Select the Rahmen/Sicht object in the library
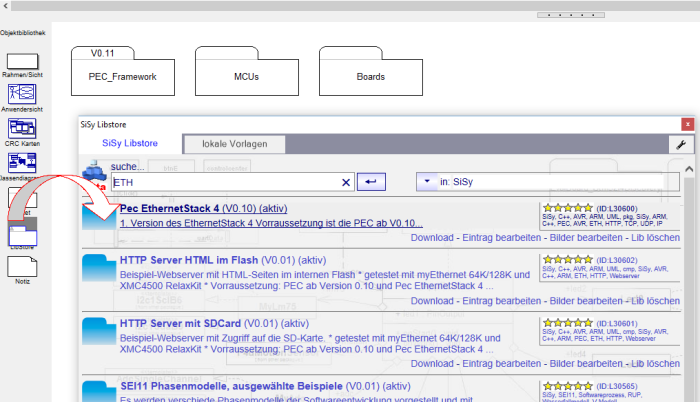 [22, 61]
